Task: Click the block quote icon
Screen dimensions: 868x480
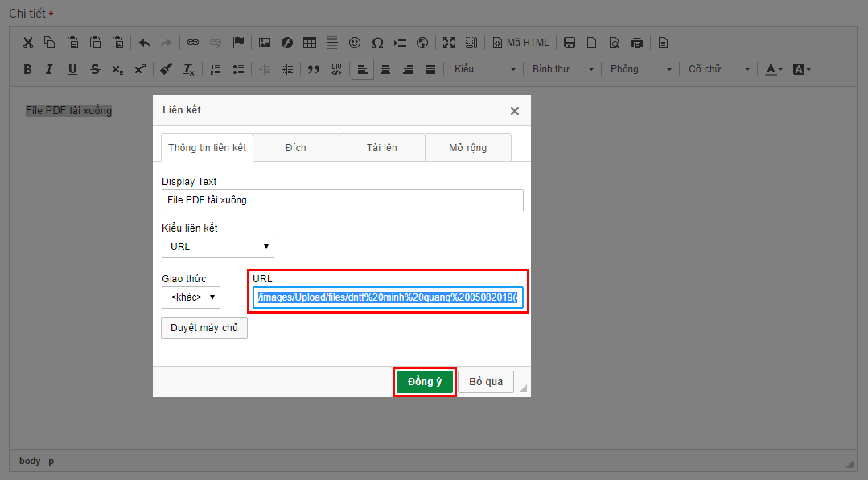Action: point(314,69)
